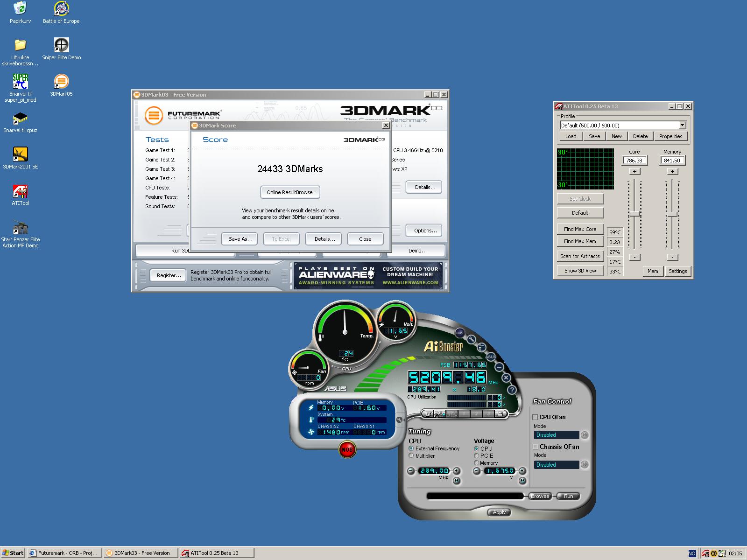Click the Memory clock value field in ATITool
The image size is (747, 560).
point(672,160)
